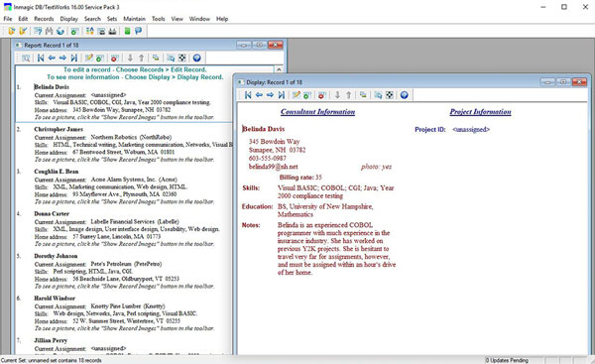Screen dimensions: 595x364
Task: Click the gray up arrow in Display window toolbar
Action: pyautogui.click(x=348, y=95)
